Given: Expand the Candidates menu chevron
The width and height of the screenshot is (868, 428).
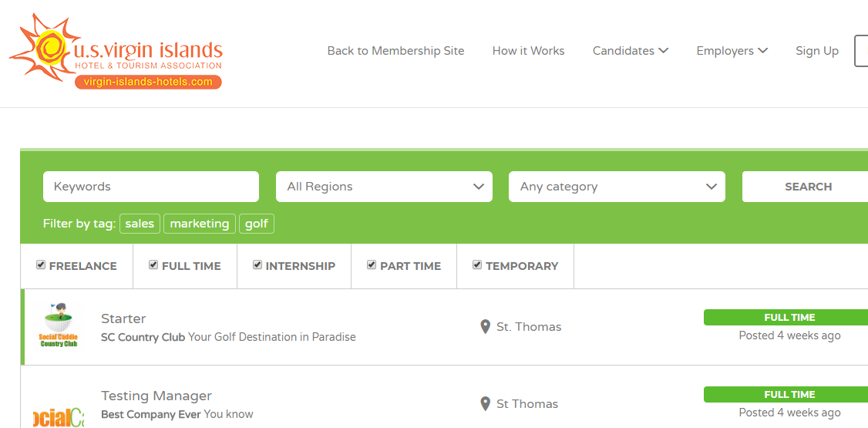Looking at the screenshot, I should click(663, 51).
